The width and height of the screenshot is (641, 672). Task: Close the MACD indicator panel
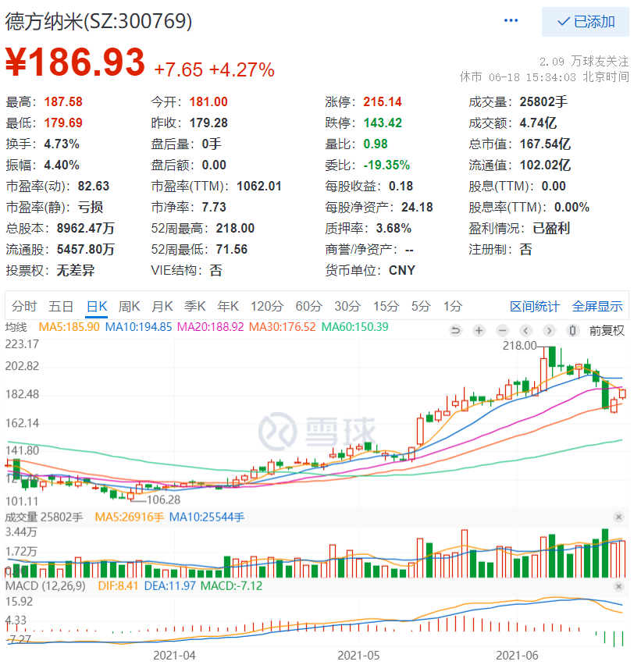point(618,586)
